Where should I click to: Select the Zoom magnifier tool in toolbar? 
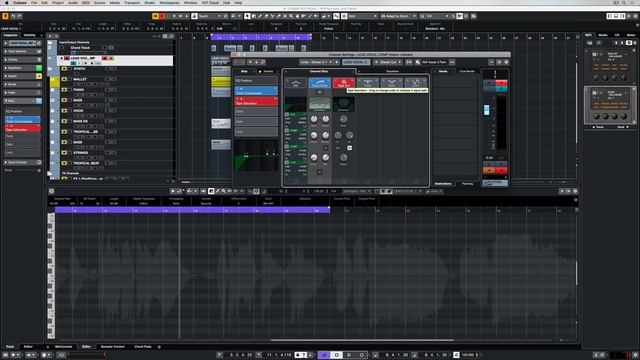(x=291, y=16)
